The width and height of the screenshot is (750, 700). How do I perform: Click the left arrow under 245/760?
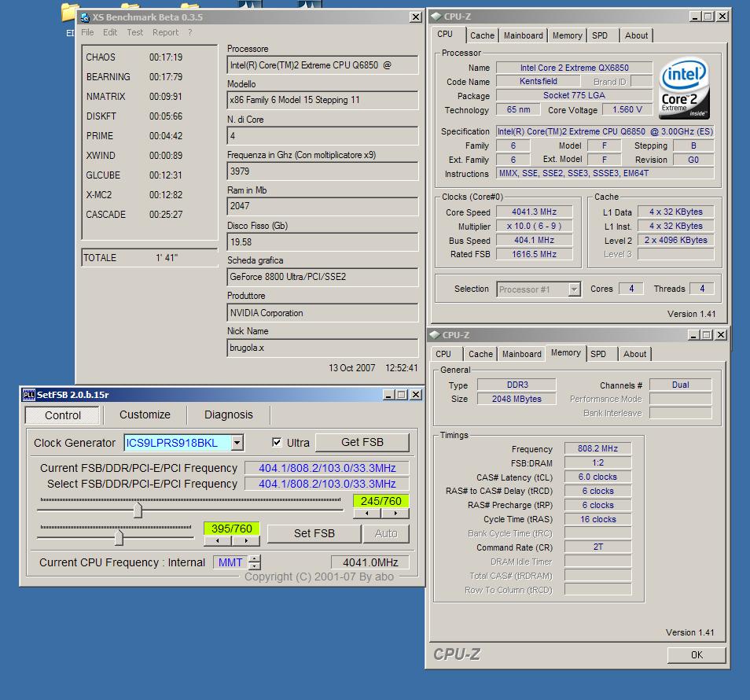click(367, 514)
